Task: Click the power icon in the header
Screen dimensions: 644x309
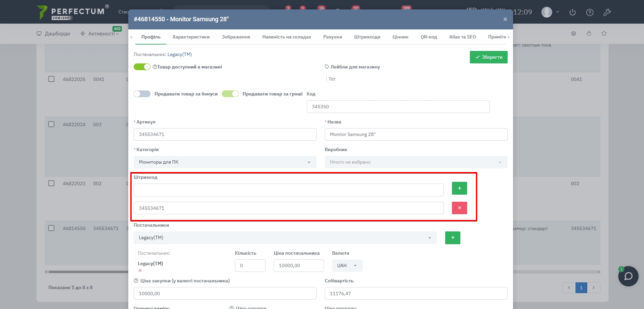Action: click(x=572, y=12)
